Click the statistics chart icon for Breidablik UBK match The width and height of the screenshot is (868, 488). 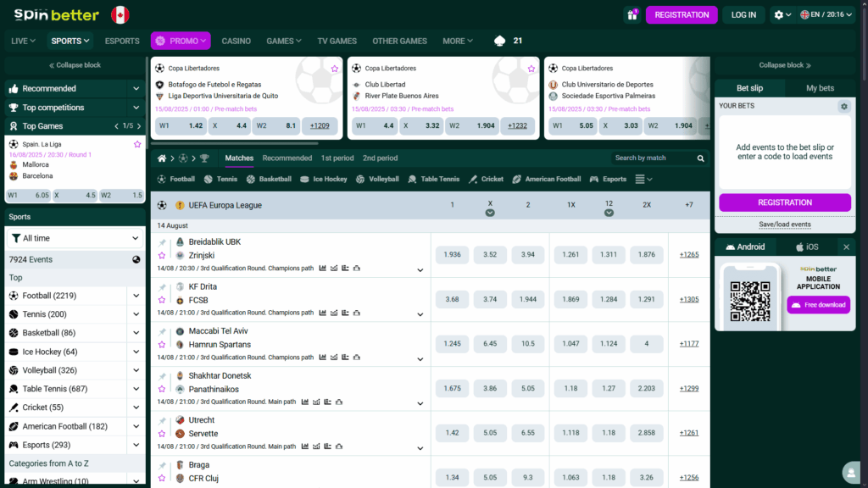321,268
